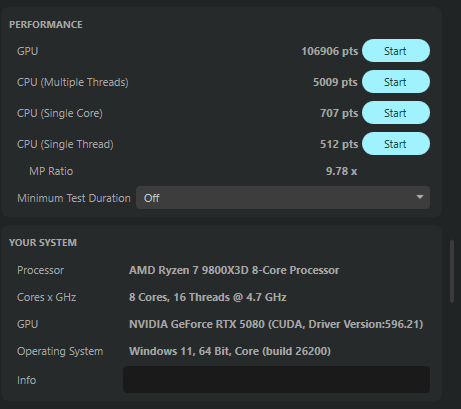
Task: Start the GPU benchmark
Action: pos(396,51)
